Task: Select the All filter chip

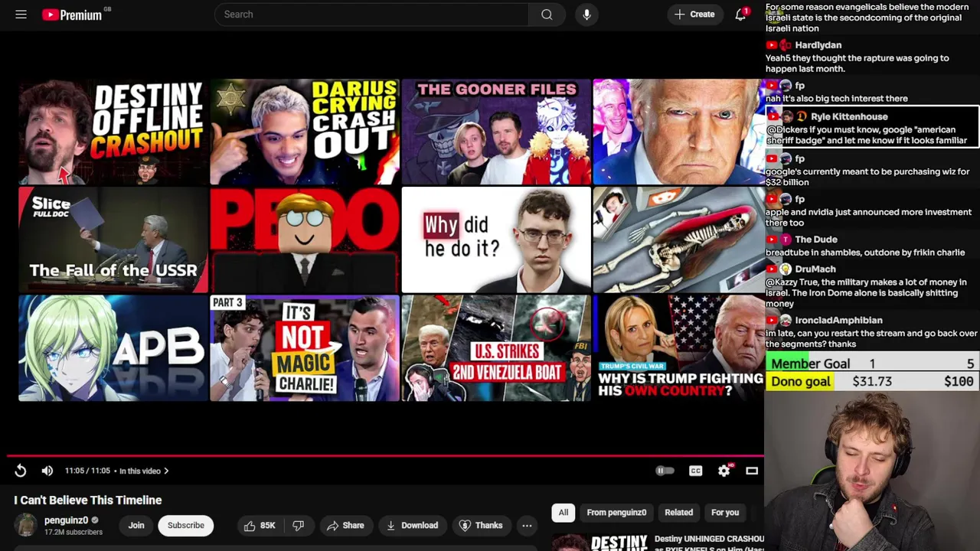Action: click(x=563, y=513)
